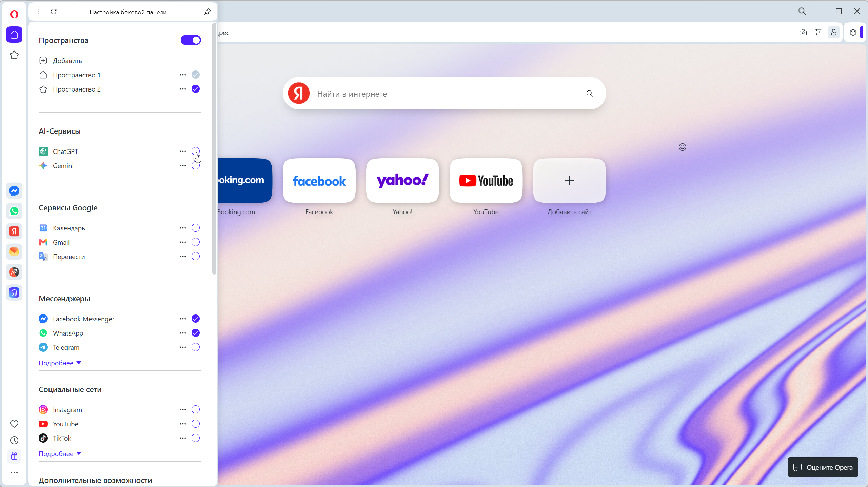Open the orange mail sidebar icon
The height and width of the screenshot is (487, 868).
coord(14,252)
